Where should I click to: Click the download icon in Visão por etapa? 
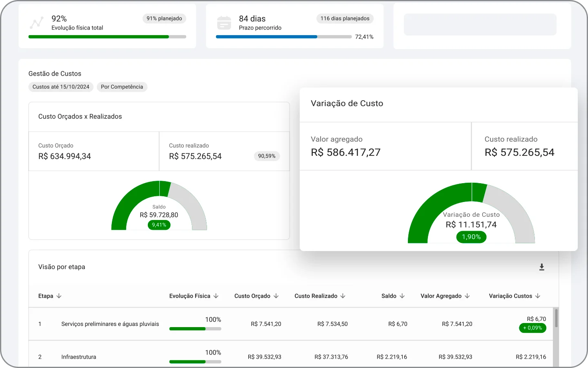click(x=542, y=267)
